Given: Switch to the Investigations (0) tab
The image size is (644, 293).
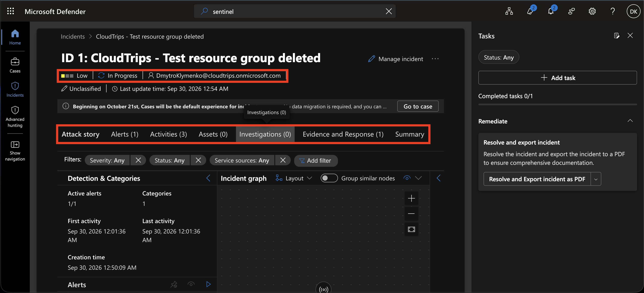Looking at the screenshot, I should click(265, 134).
